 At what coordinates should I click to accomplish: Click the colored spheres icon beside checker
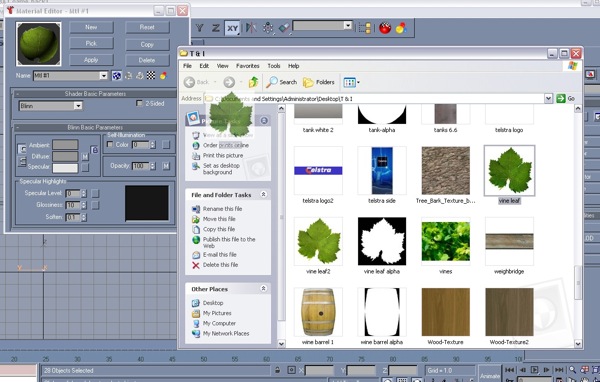coord(163,76)
